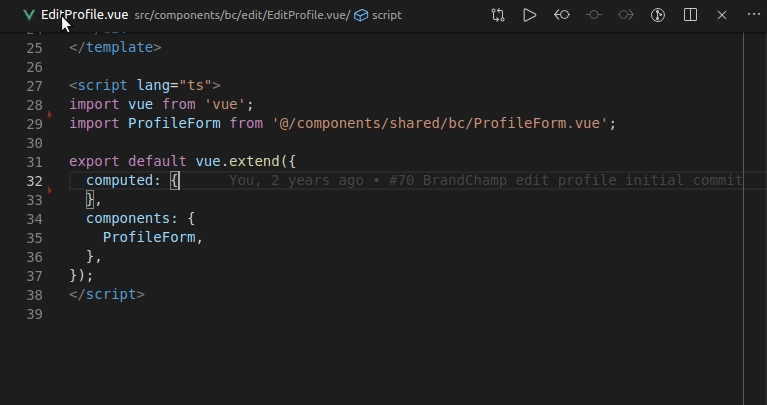
Task: Click line number 27 in gutter
Action: (x=35, y=86)
